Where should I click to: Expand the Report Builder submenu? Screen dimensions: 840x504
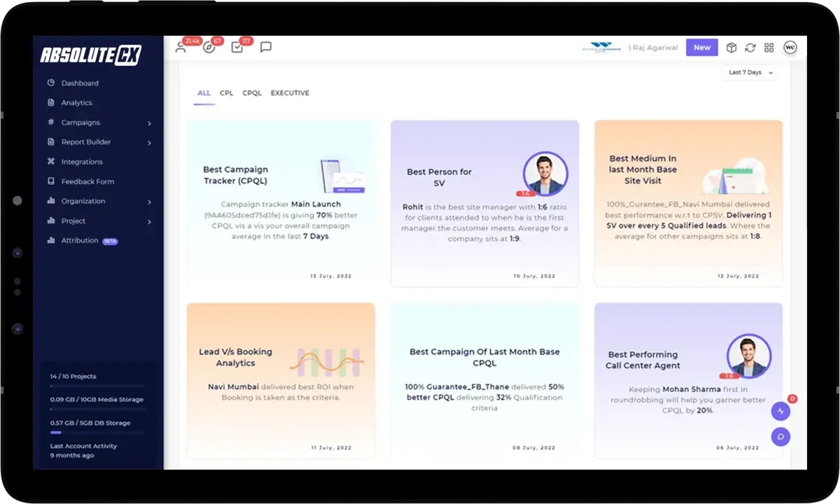pos(99,142)
